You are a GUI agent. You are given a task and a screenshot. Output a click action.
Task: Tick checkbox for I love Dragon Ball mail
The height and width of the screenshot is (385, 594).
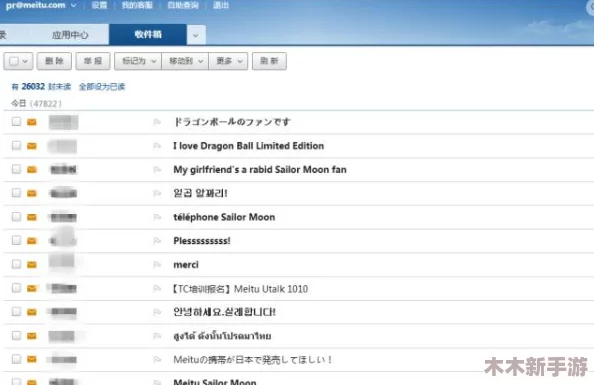(x=16, y=145)
